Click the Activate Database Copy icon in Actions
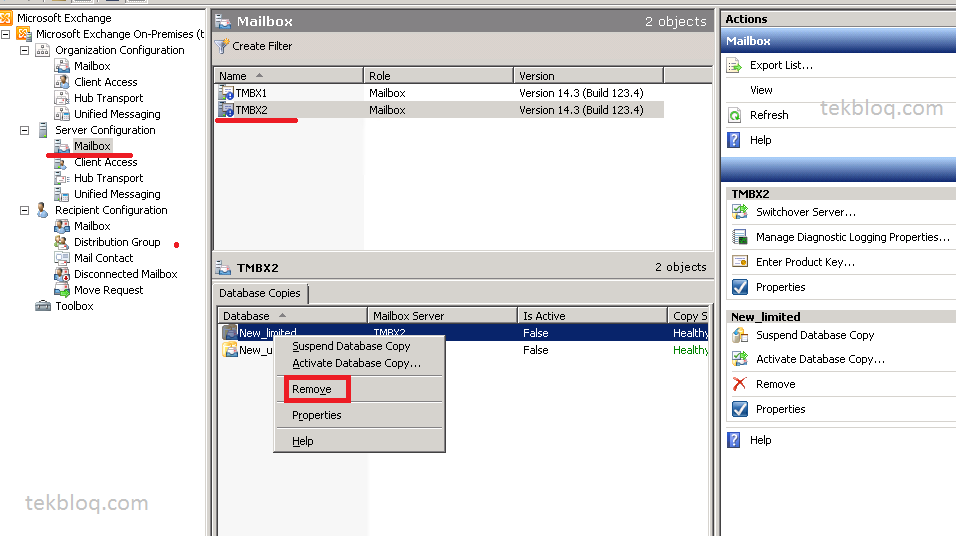 point(740,359)
